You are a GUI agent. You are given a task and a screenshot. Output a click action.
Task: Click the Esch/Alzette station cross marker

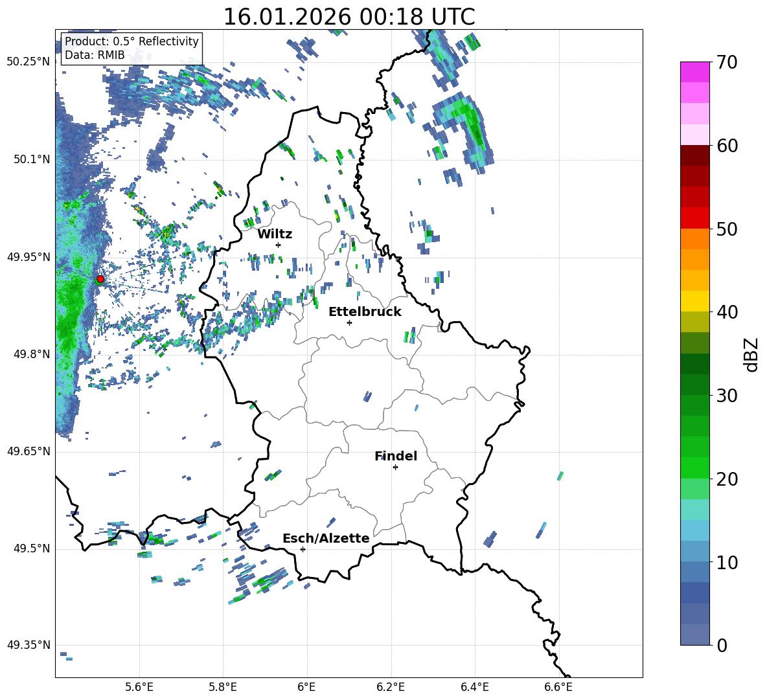pos(303,549)
